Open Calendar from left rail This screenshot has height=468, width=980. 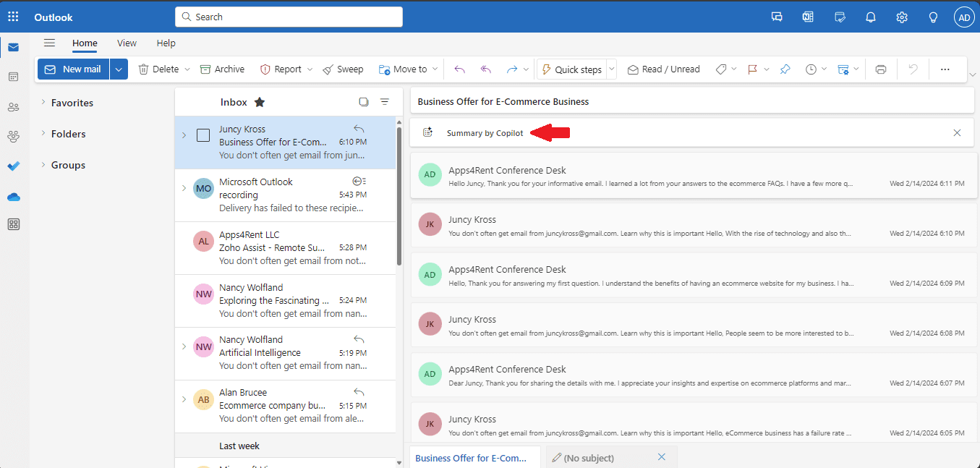[x=13, y=77]
